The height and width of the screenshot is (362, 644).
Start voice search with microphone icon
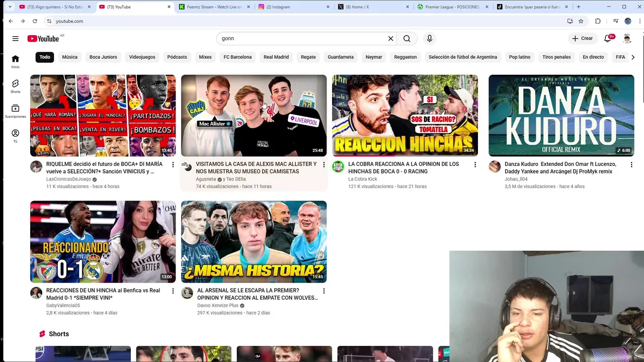pyautogui.click(x=430, y=38)
